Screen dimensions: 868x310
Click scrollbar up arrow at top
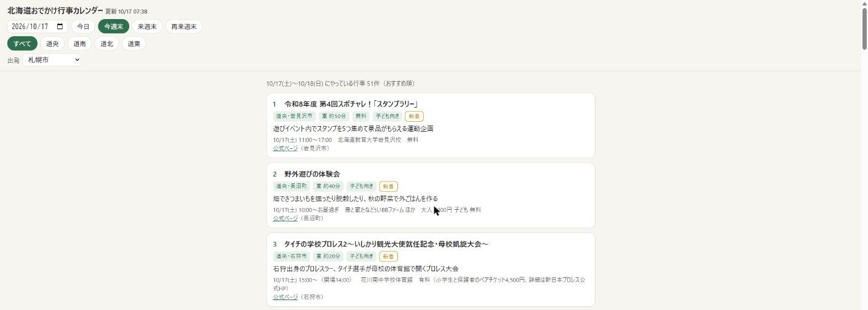(864, 3)
